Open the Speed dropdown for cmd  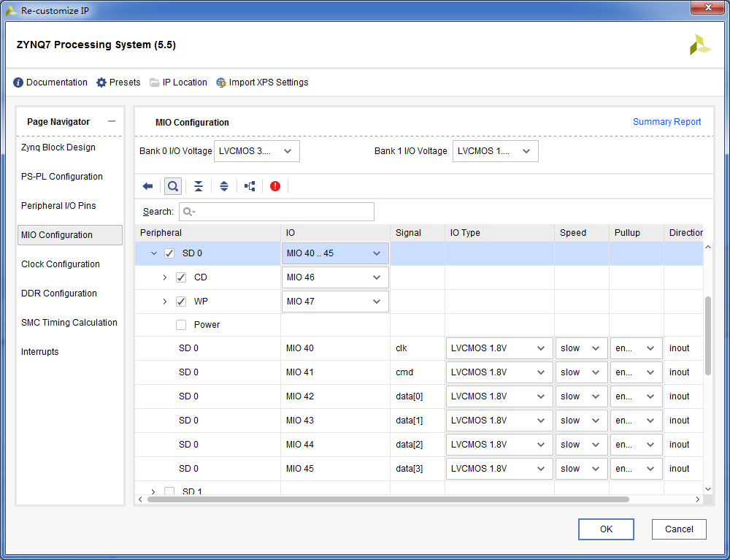[x=582, y=372]
